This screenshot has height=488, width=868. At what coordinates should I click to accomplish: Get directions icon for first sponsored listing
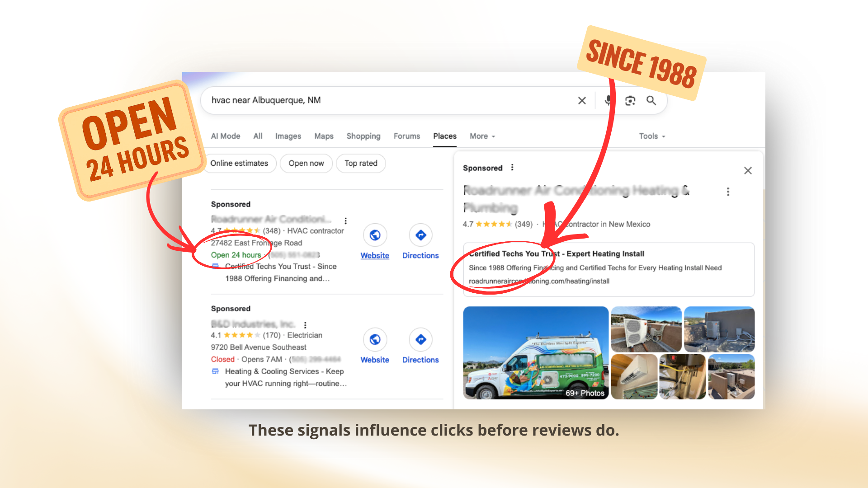tap(420, 235)
